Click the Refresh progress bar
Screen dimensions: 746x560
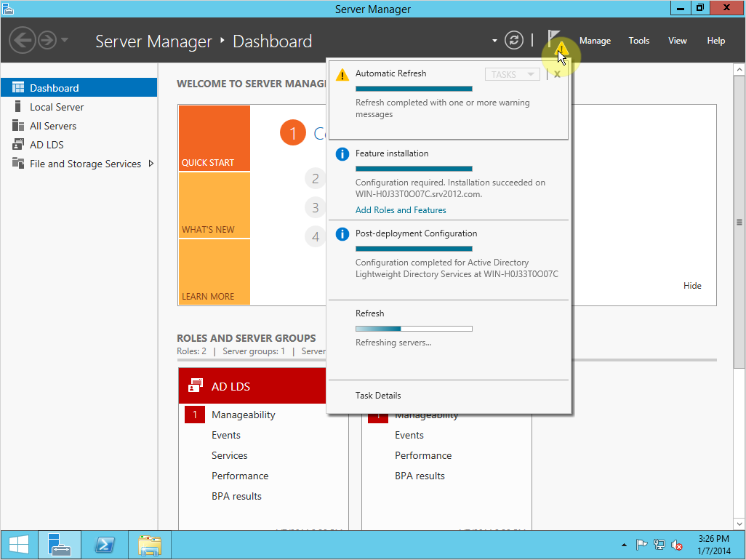414,329
